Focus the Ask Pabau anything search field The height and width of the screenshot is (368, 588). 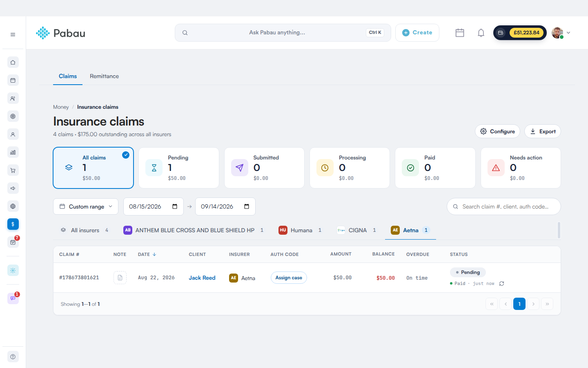click(x=283, y=33)
